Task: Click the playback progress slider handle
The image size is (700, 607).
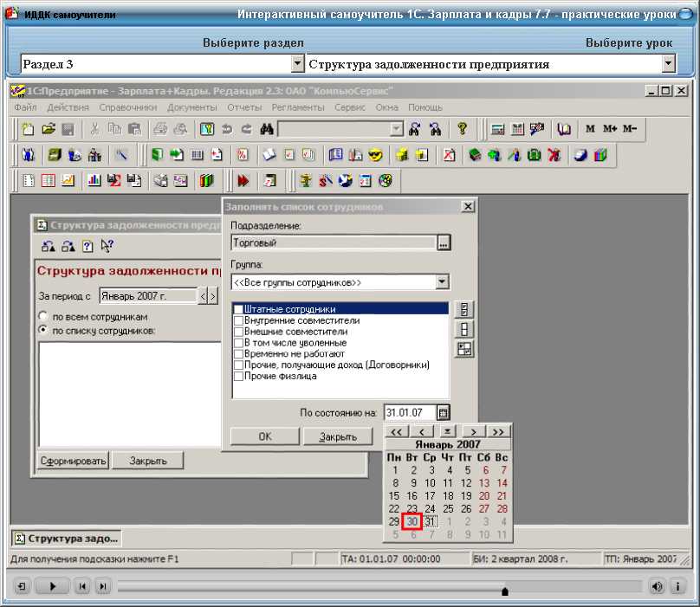Action: (505, 591)
